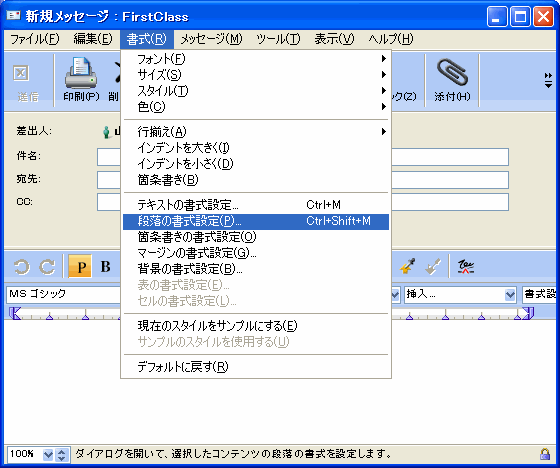Show more toolbar buttons via overflow chevron
Viewport: 560px width, 468px height.
548,80
